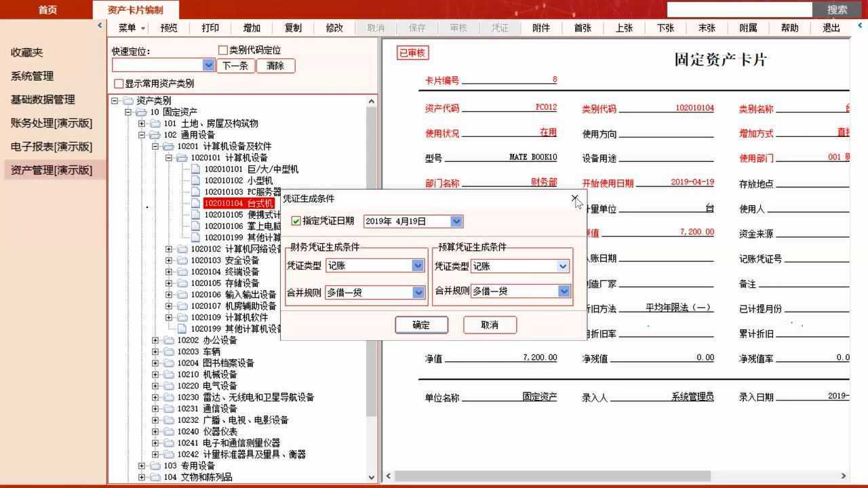Image resolution: width=868 pixels, height=488 pixels.
Task: Select the 复制 copy toolbar icon
Action: tap(293, 28)
